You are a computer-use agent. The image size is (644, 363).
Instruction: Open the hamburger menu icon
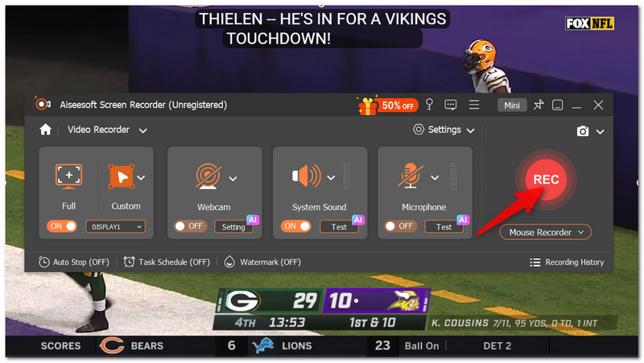pyautogui.click(x=474, y=105)
